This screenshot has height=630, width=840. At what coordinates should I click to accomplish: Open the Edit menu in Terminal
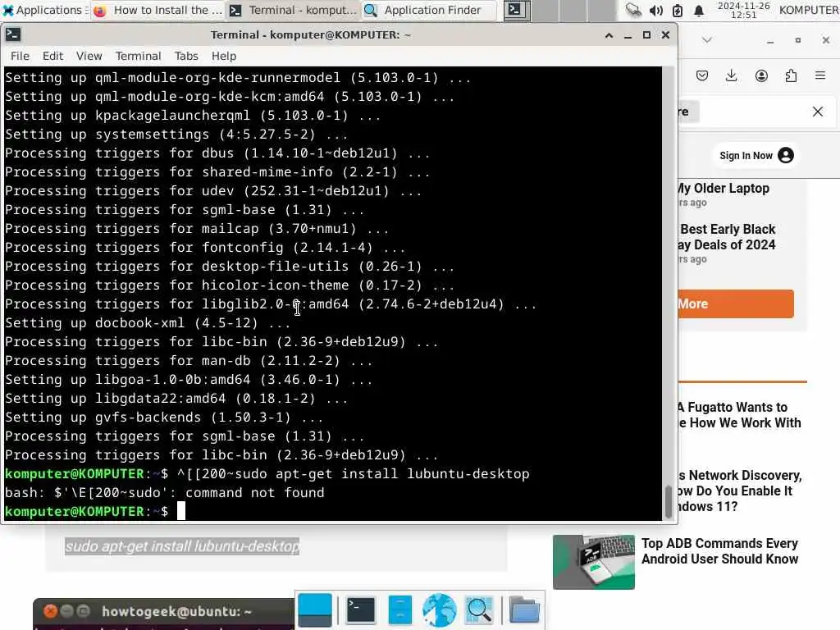click(x=52, y=56)
